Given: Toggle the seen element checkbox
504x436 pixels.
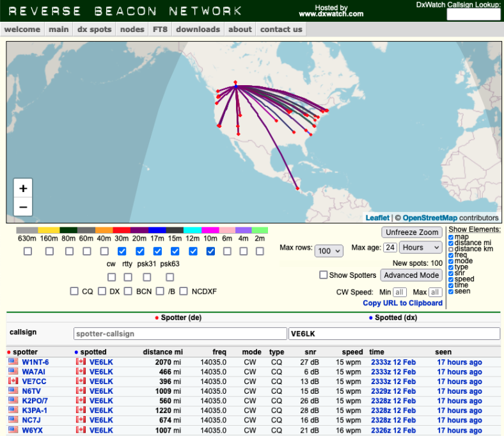Looking at the screenshot, I should (451, 291).
